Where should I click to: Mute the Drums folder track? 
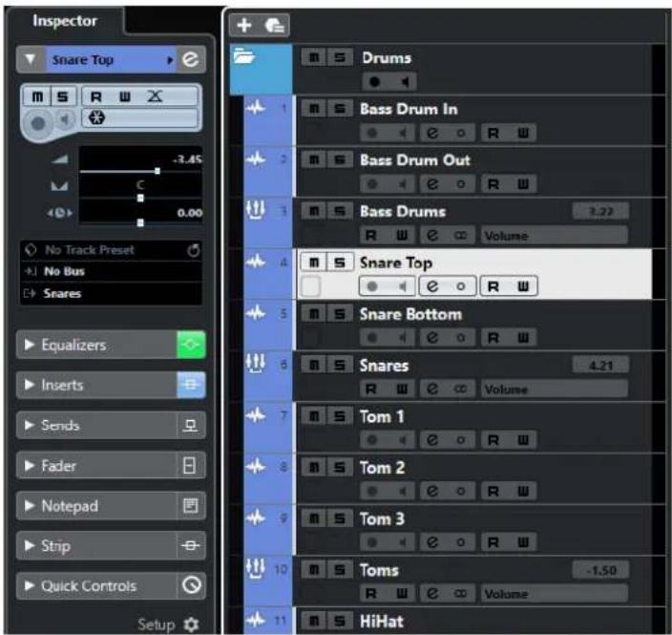point(314,57)
